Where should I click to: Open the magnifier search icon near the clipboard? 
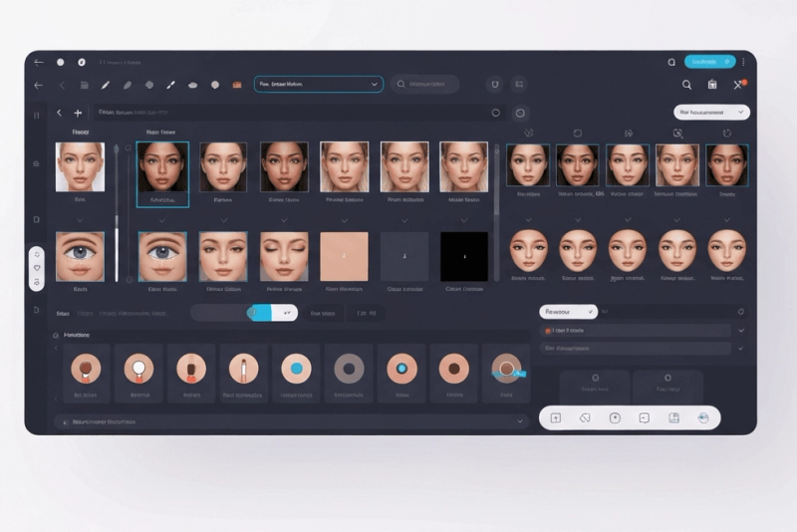(686, 85)
